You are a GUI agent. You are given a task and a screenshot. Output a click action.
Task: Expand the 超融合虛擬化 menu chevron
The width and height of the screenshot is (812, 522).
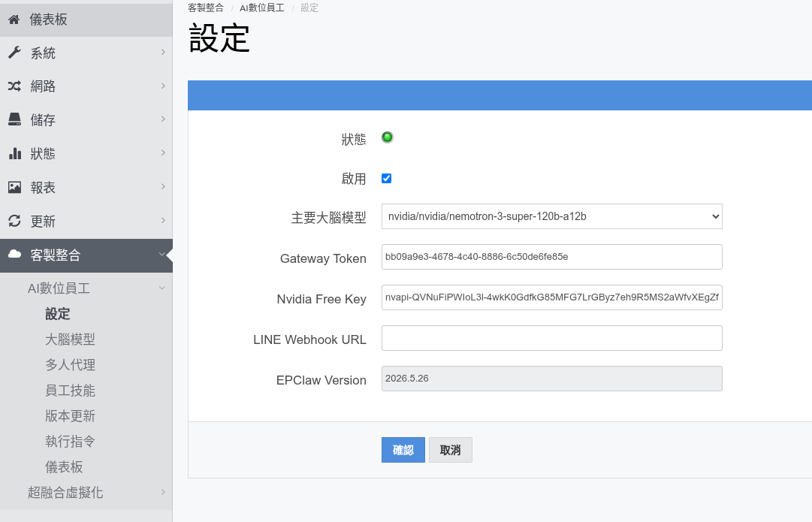pyautogui.click(x=162, y=492)
